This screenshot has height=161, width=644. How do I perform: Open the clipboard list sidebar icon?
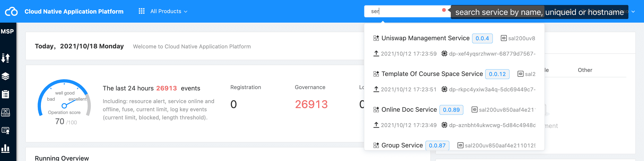coord(5,94)
